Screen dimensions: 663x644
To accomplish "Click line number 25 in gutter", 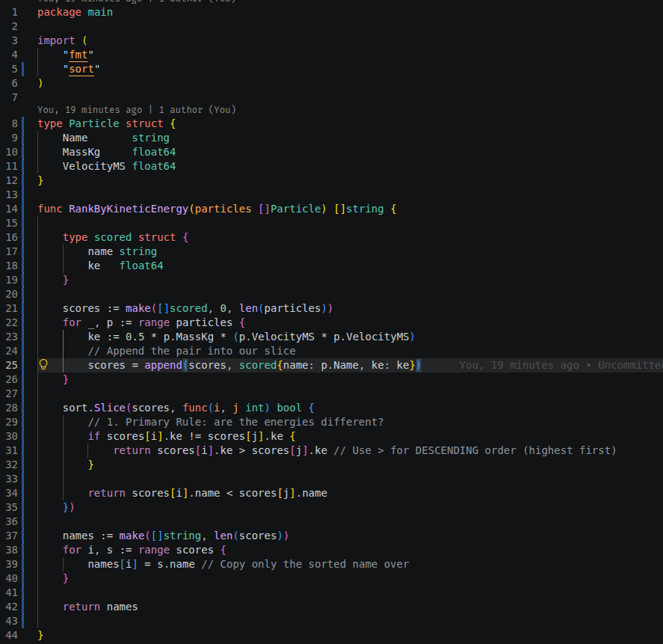I will 12,365.
